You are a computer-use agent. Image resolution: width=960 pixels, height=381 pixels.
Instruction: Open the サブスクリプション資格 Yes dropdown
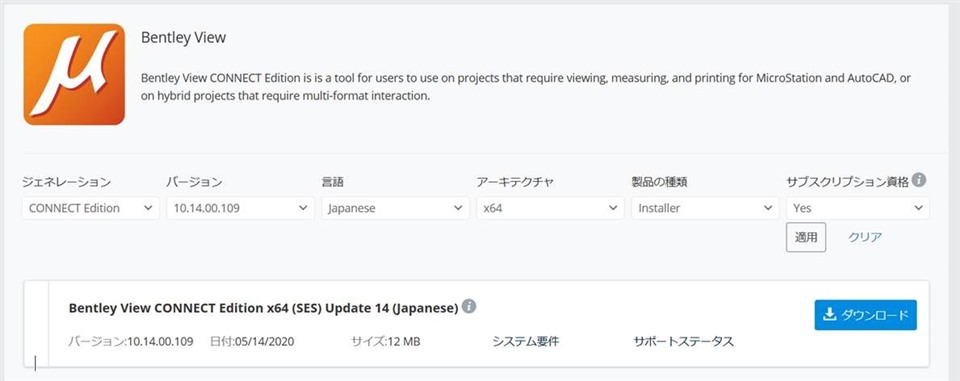click(858, 208)
